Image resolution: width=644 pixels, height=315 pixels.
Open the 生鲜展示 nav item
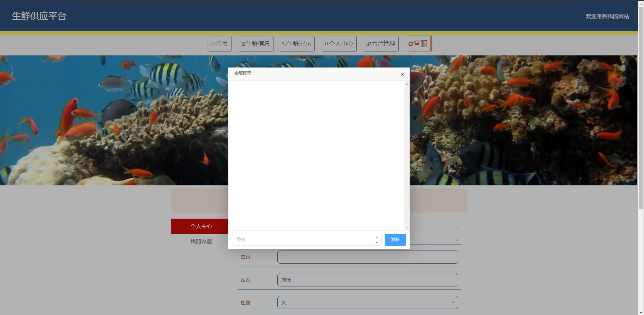coord(296,44)
